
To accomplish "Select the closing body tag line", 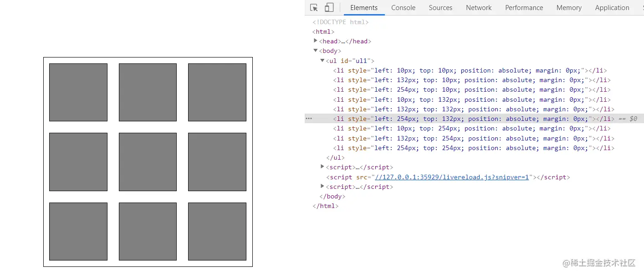I will (x=332, y=196).
